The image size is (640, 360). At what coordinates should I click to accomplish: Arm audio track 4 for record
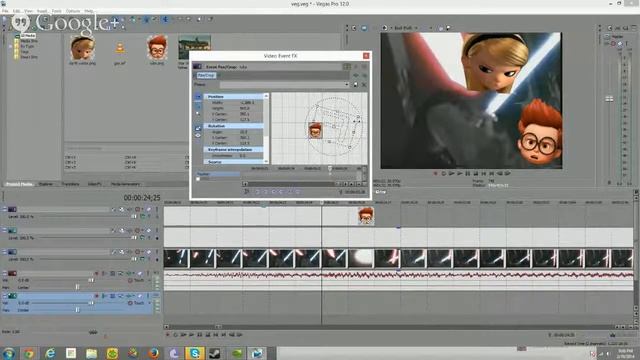tap(97, 273)
